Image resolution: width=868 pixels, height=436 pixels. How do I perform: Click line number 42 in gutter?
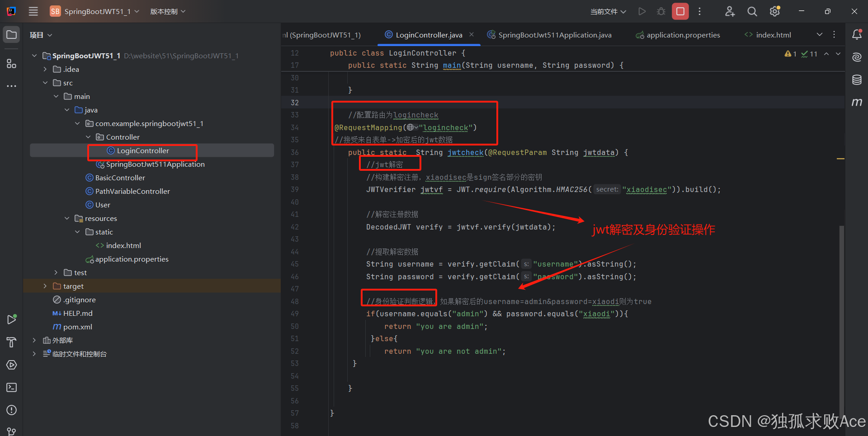294,227
